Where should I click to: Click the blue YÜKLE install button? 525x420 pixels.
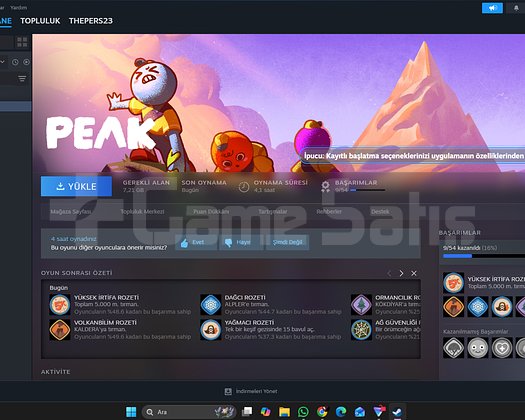(x=76, y=186)
